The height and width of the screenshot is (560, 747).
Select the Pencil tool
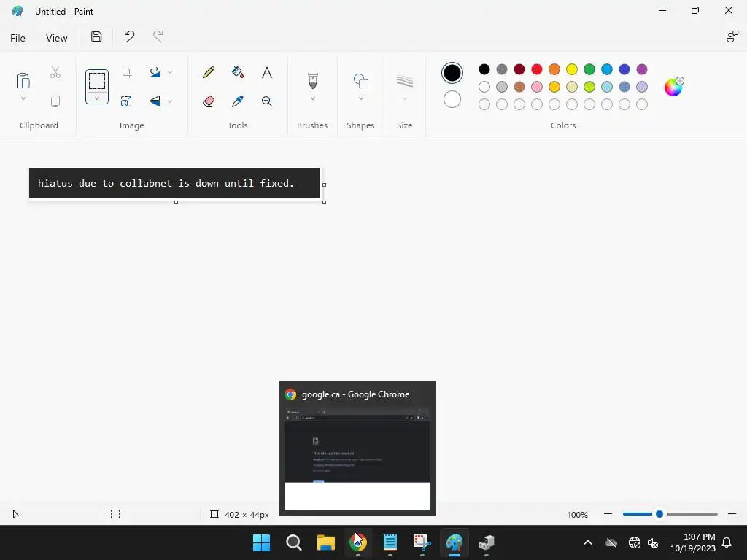coord(208,72)
